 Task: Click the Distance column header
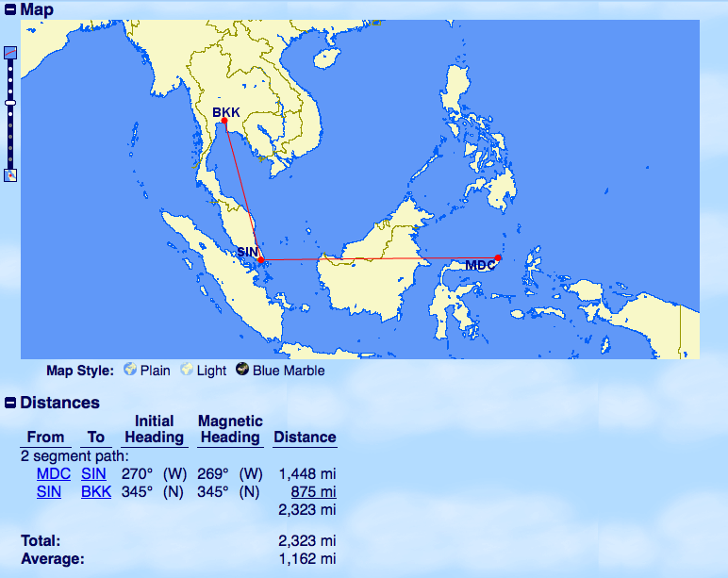click(305, 437)
